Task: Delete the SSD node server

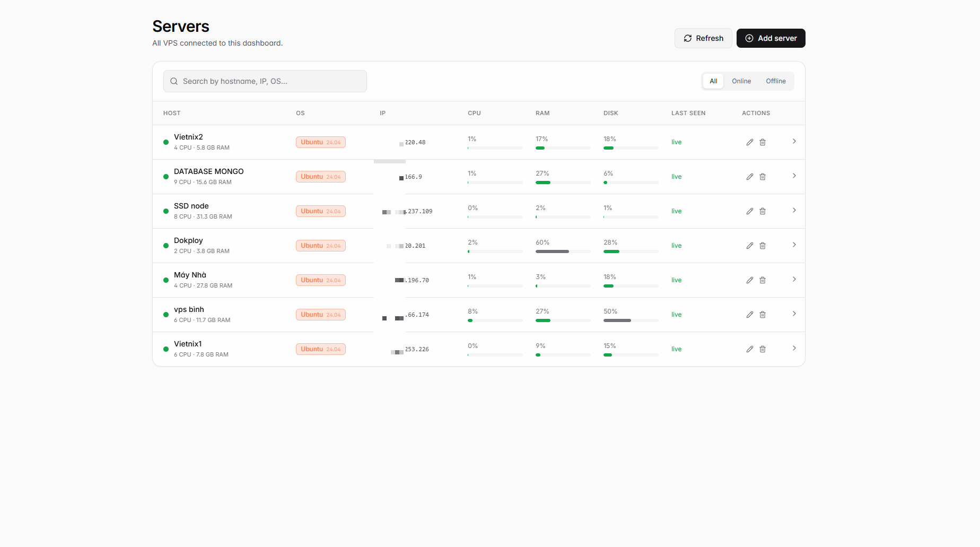Action: [x=763, y=211]
